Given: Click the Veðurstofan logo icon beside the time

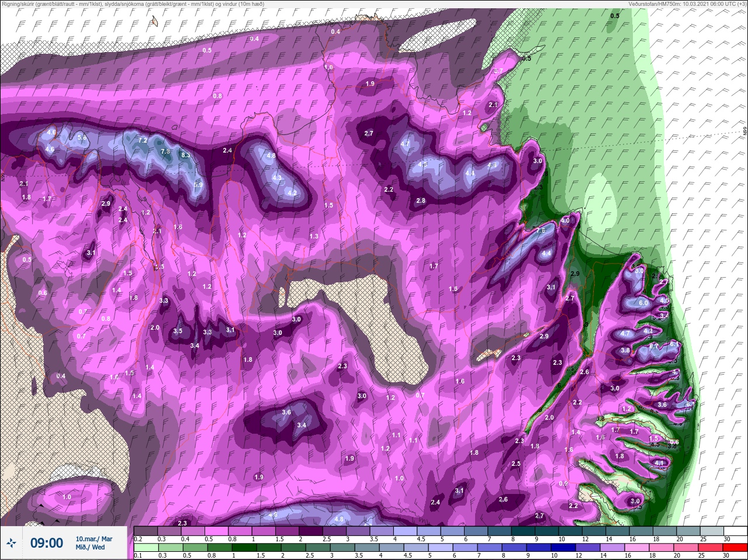Looking at the screenshot, I should (x=11, y=544).
